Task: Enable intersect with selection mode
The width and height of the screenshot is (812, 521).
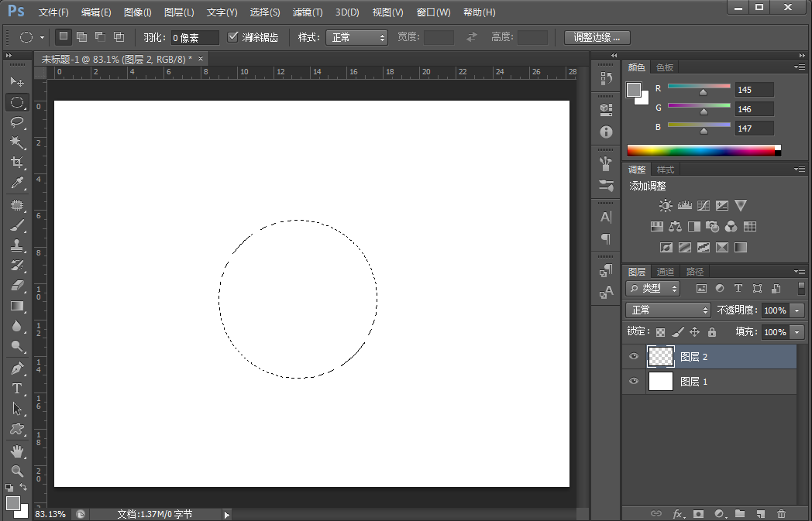Action: point(119,36)
